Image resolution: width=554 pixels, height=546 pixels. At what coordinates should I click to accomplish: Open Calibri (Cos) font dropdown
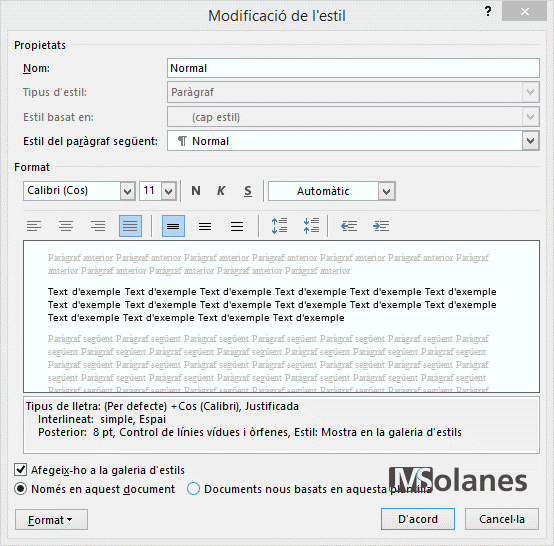[128, 191]
